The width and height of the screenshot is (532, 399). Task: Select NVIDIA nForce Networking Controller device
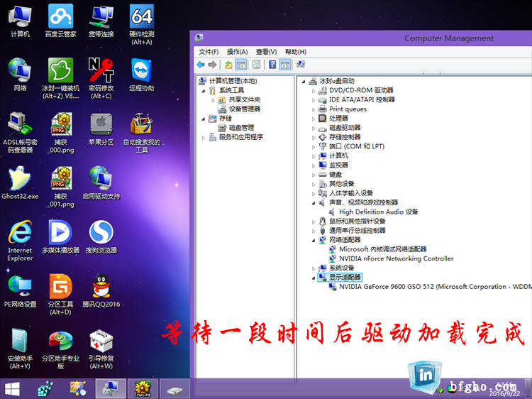396,258
